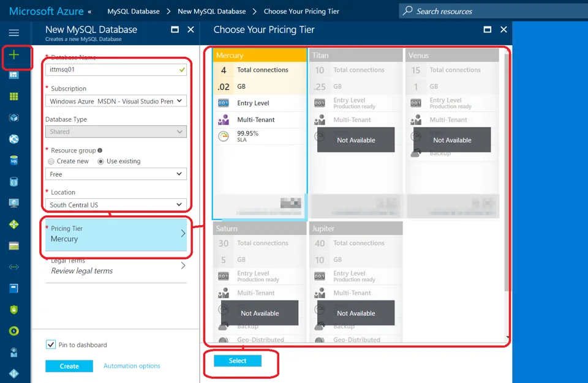Image resolution: width=588 pixels, height=383 pixels.
Task: Click Mercury tier Multi-Tenant people icon
Action: tap(224, 119)
